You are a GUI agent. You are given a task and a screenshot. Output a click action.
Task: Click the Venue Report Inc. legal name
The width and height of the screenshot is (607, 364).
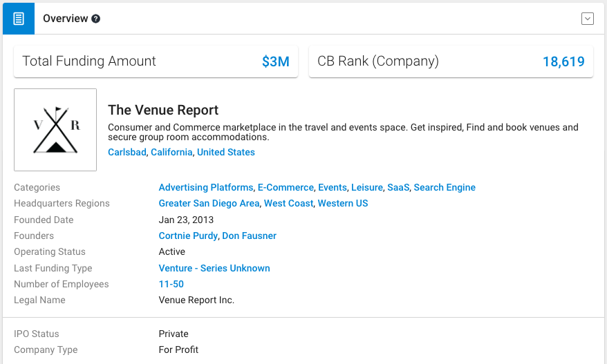click(196, 300)
